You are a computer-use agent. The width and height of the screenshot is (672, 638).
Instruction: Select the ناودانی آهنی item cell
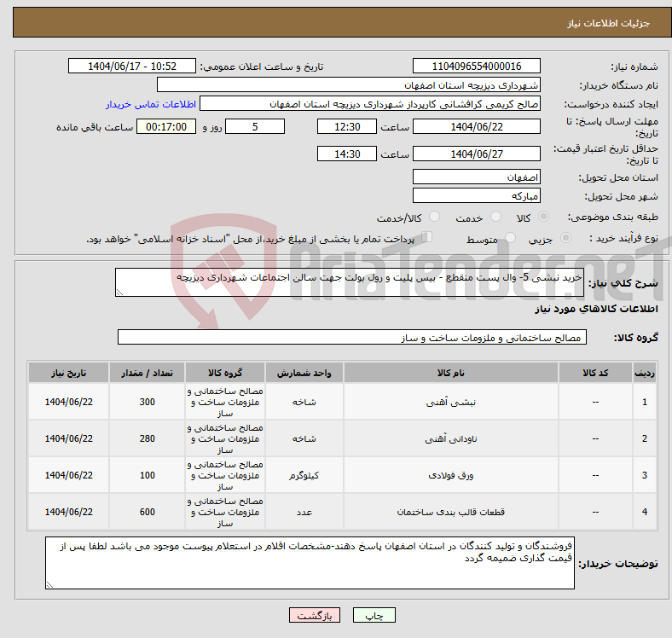pos(450,438)
